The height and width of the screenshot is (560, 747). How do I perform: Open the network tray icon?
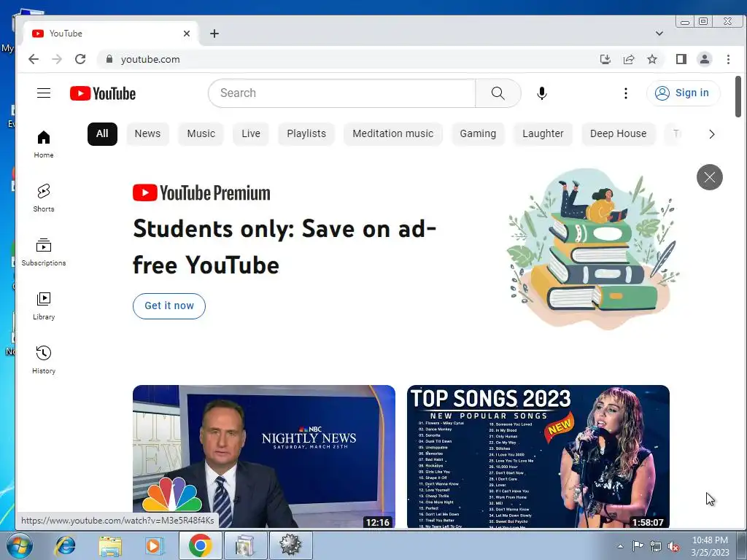click(x=656, y=547)
